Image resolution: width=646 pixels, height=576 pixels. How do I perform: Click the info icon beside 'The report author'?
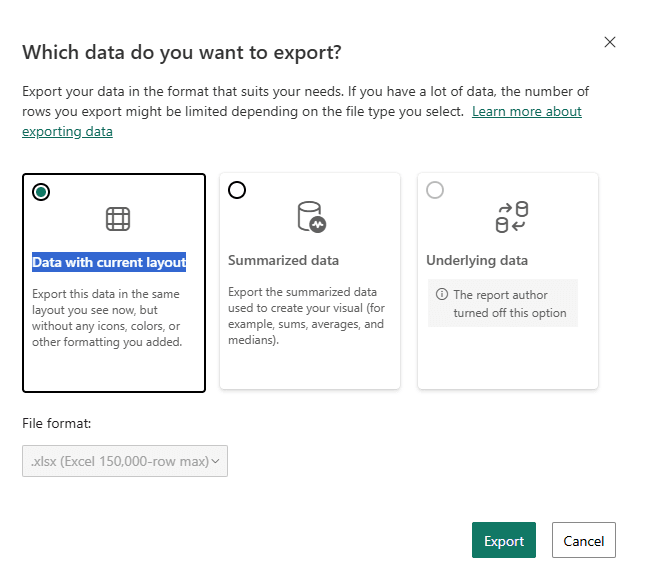442,294
